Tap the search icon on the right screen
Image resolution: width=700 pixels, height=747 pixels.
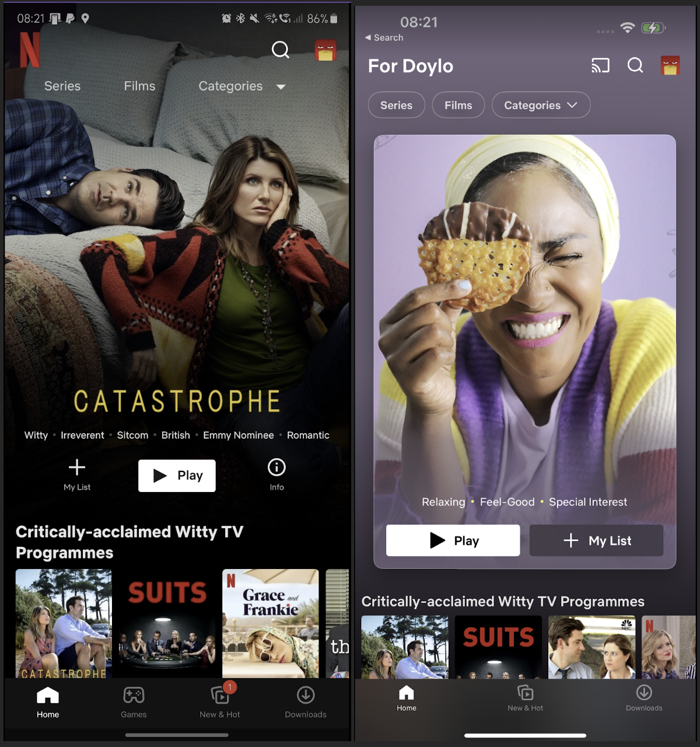tap(635, 65)
